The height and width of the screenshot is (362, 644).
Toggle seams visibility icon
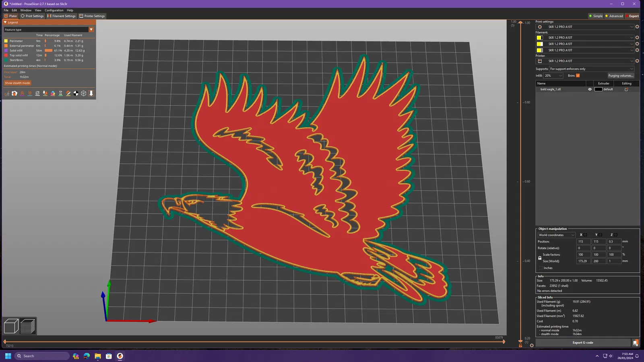(37, 93)
